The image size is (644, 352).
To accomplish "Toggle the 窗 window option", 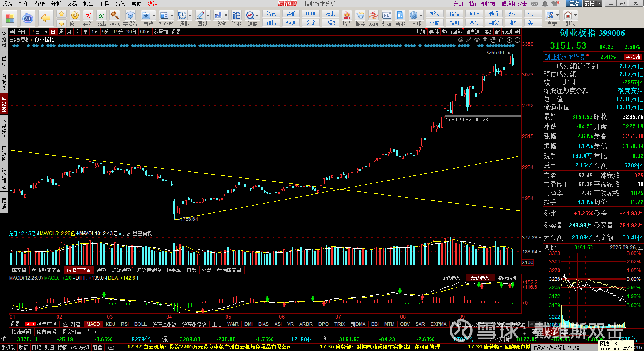I will click(x=497, y=32).
